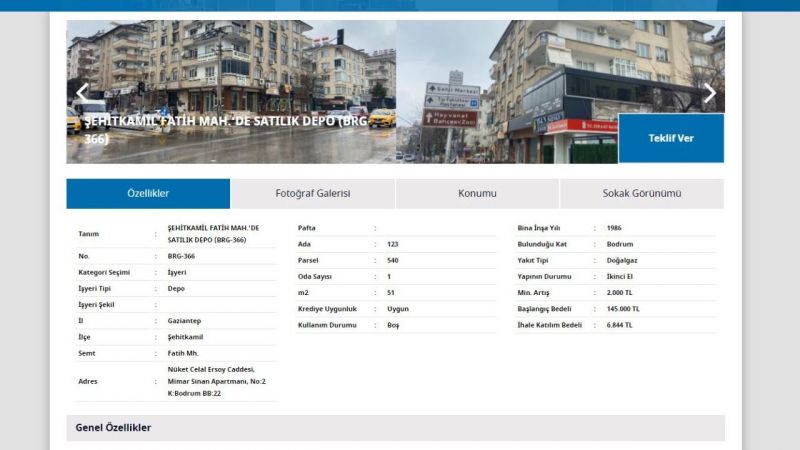
Task: Click the participation fee 6.844 TL
Action: pos(619,325)
